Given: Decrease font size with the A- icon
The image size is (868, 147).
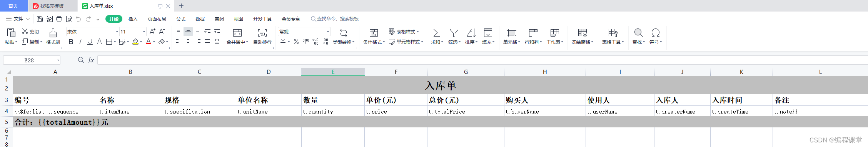Looking at the screenshot, I should tap(162, 32).
